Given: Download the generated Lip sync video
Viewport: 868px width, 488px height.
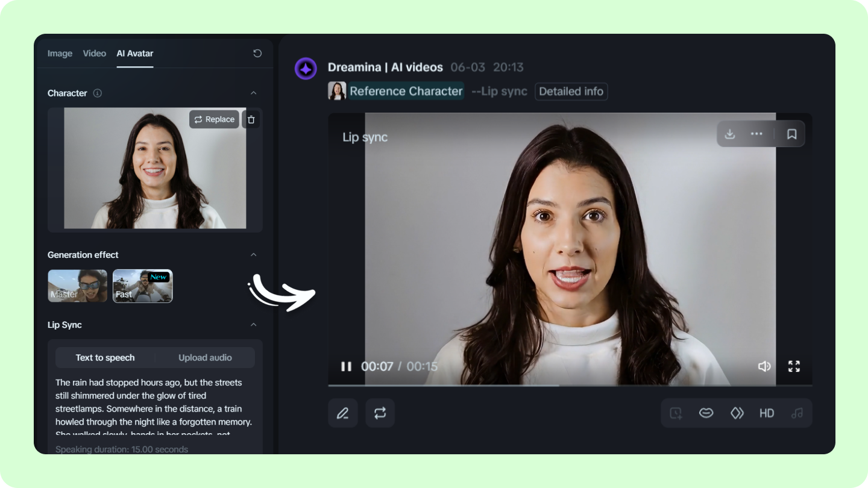Looking at the screenshot, I should (729, 134).
